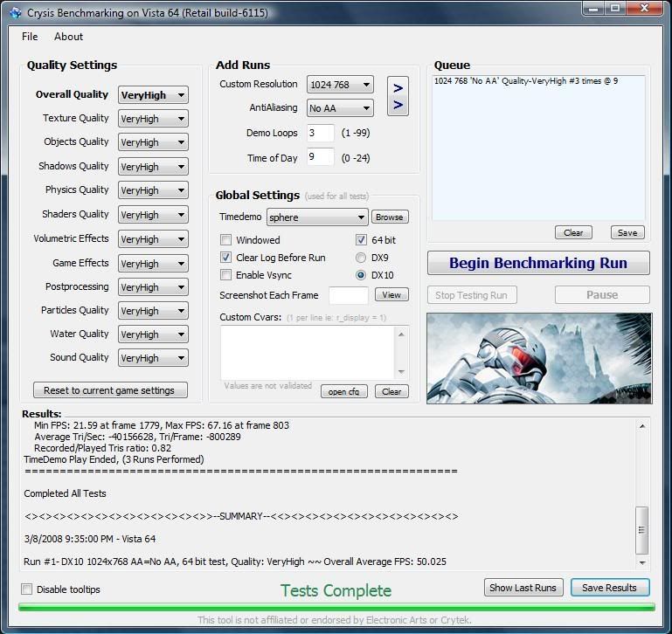Clear the Queue list
This screenshot has height=634, width=672.
(573, 232)
